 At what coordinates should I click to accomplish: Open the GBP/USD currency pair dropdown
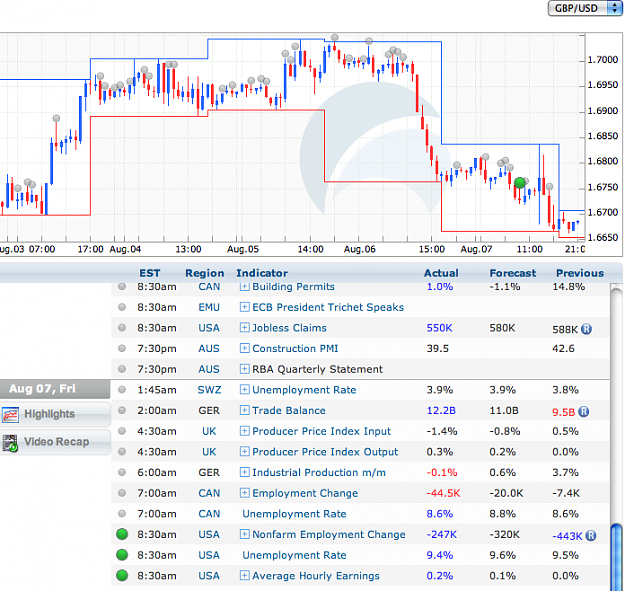[x=585, y=8]
